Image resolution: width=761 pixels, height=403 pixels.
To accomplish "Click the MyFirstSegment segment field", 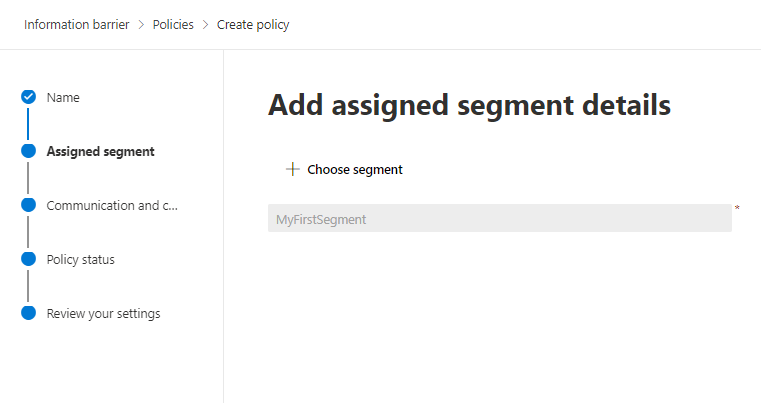I will click(x=499, y=218).
